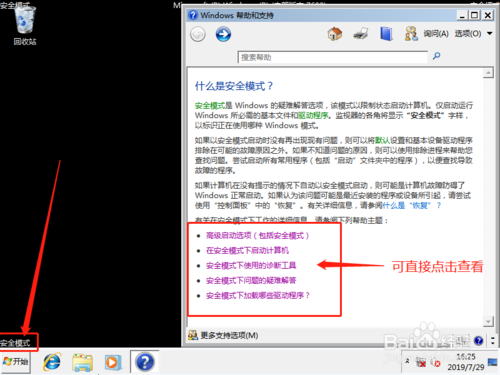Image resolution: width=500 pixels, height=375 pixels.
Task: Focus the 搜索帮助 search field
Action: [332, 57]
